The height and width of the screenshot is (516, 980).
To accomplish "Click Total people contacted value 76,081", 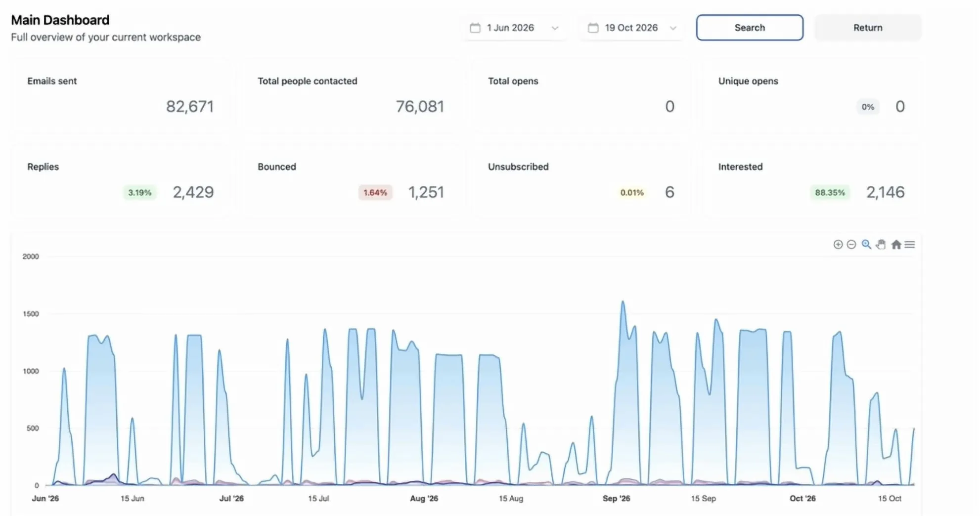I will 420,106.
